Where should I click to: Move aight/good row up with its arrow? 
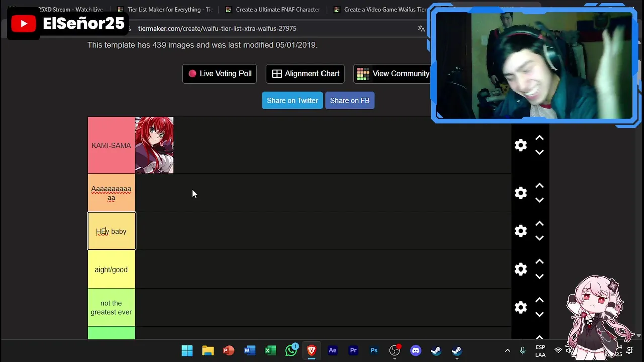tap(539, 262)
